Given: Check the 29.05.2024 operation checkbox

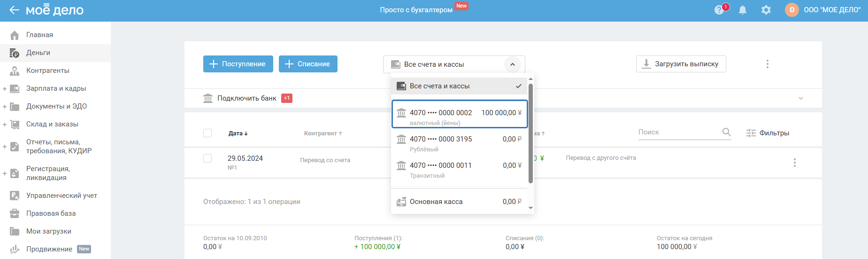Looking at the screenshot, I should tap(207, 158).
